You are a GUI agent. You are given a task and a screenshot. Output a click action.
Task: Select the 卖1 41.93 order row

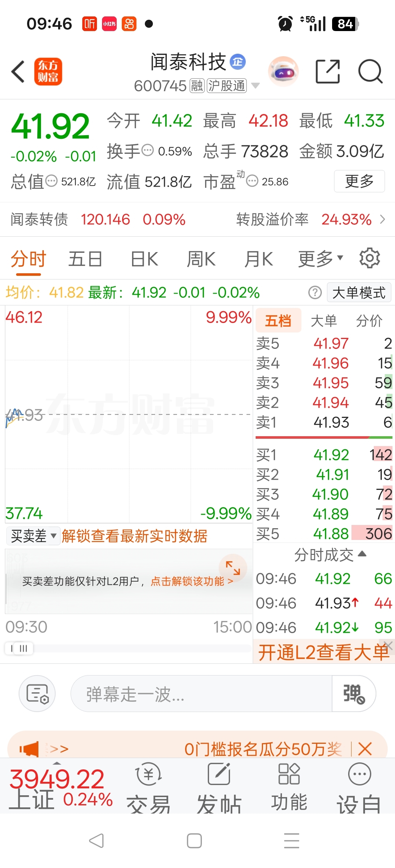point(324,422)
